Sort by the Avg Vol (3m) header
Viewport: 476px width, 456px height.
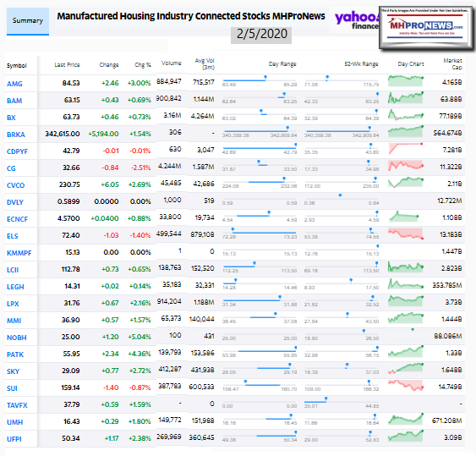click(205, 64)
